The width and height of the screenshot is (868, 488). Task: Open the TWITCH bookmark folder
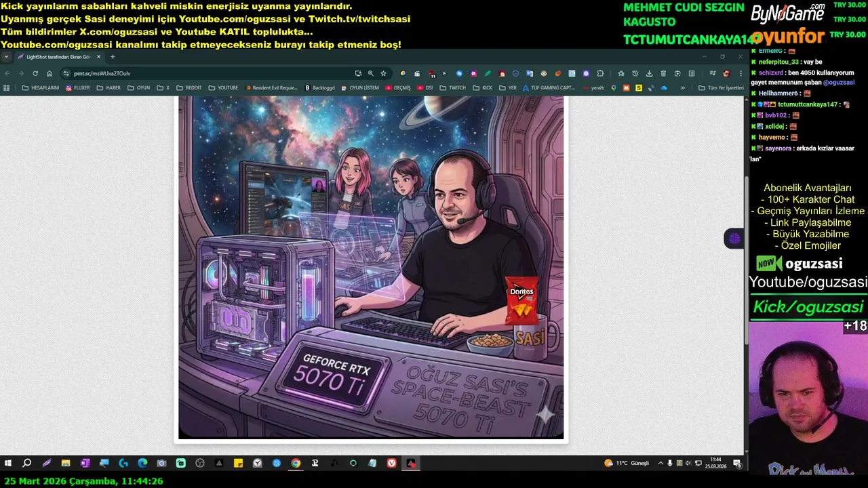(452, 87)
